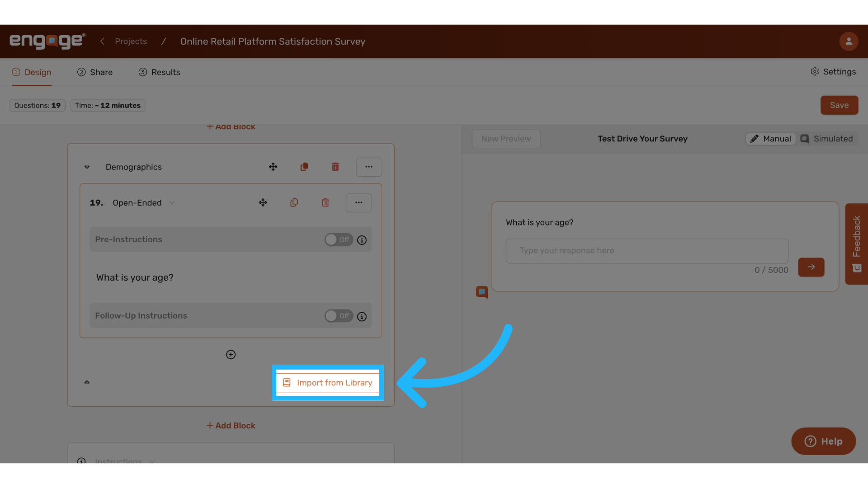This screenshot has height=488, width=868.
Task: Edit question text 'What is your age?'
Action: [x=135, y=277]
